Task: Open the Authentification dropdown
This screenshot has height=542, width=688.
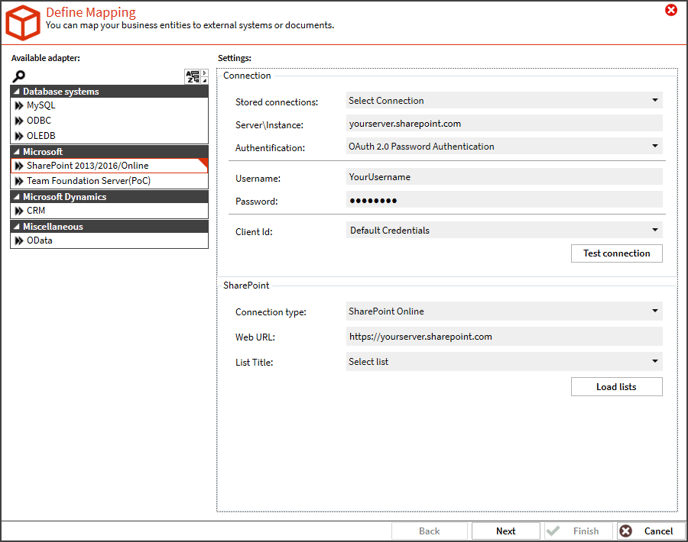Action: point(504,146)
